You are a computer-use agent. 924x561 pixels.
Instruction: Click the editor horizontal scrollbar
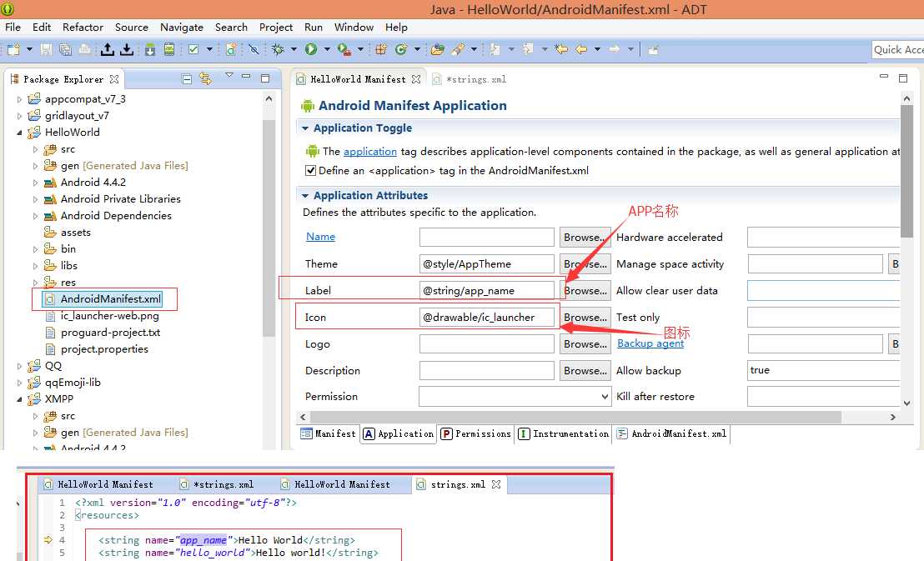coord(575,418)
